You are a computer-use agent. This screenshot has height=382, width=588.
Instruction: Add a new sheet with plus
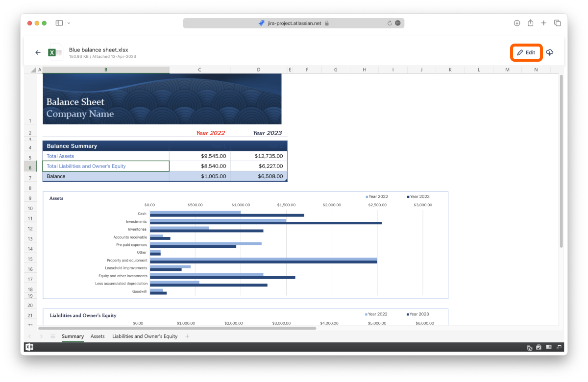tap(187, 336)
